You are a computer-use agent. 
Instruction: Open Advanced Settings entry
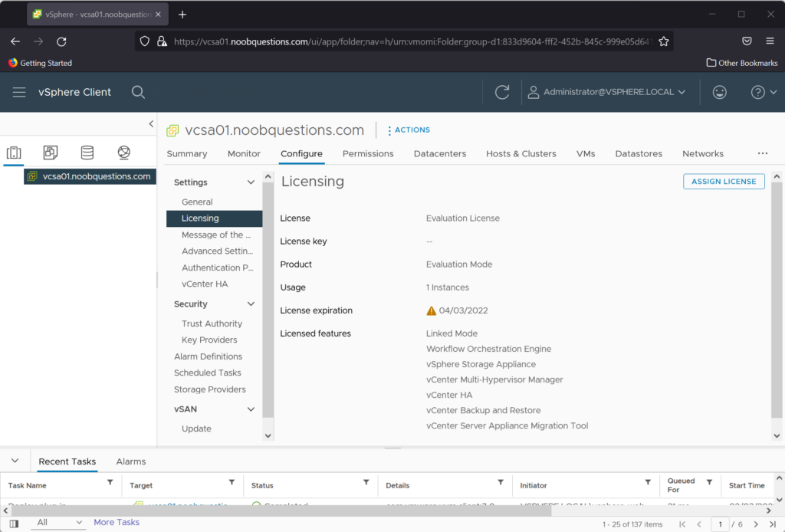(217, 251)
